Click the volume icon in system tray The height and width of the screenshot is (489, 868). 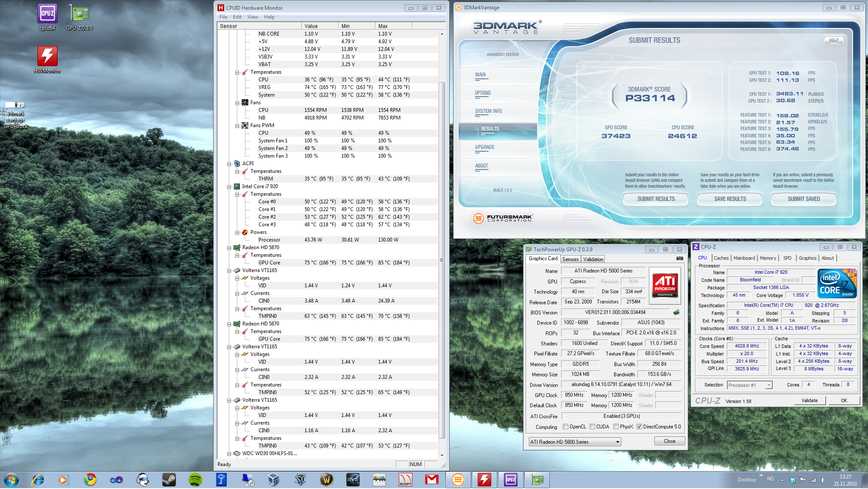[x=823, y=480]
